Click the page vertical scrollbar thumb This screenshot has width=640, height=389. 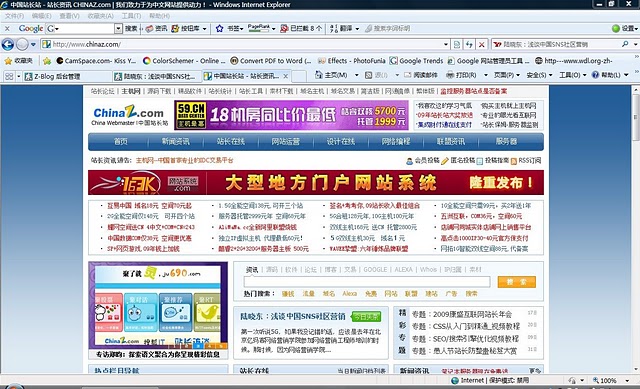point(636,118)
